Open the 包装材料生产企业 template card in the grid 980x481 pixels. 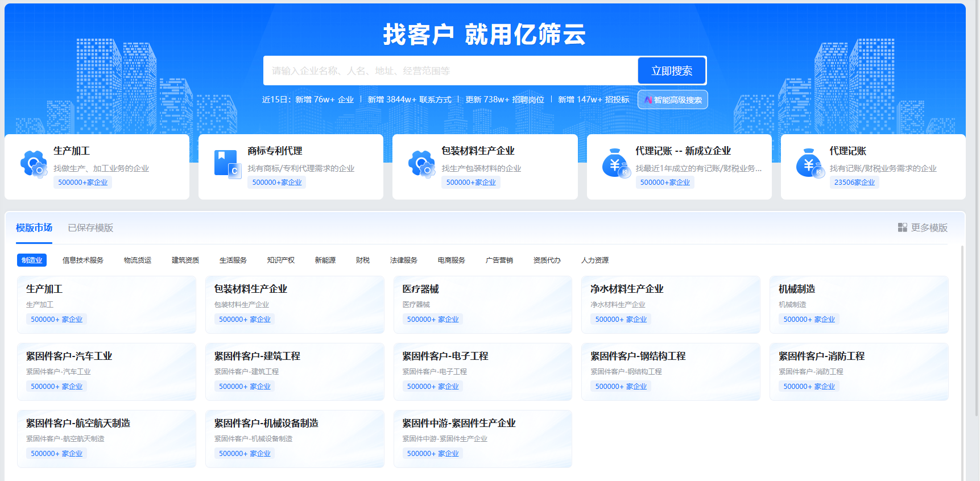point(295,305)
